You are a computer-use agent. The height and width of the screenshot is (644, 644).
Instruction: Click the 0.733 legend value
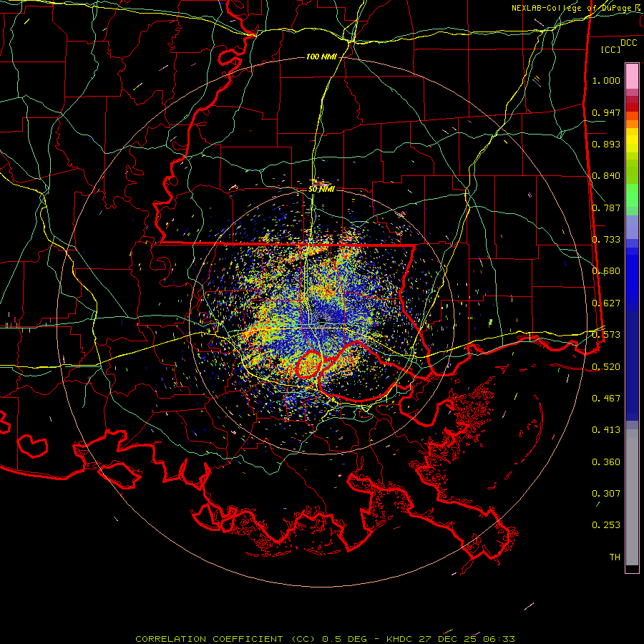(x=606, y=240)
